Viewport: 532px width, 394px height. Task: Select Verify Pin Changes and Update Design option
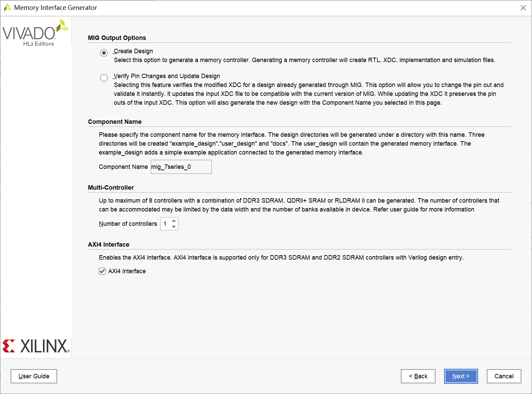(x=104, y=78)
